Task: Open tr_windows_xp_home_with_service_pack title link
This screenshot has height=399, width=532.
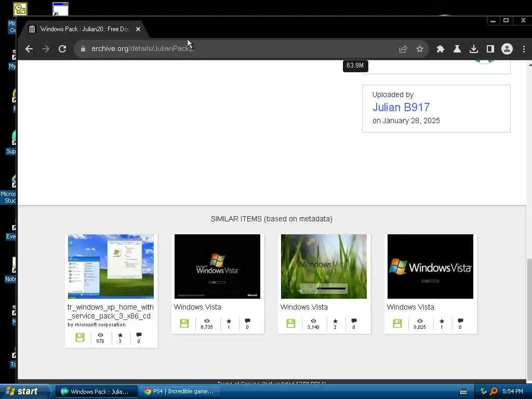Action: tap(111, 312)
